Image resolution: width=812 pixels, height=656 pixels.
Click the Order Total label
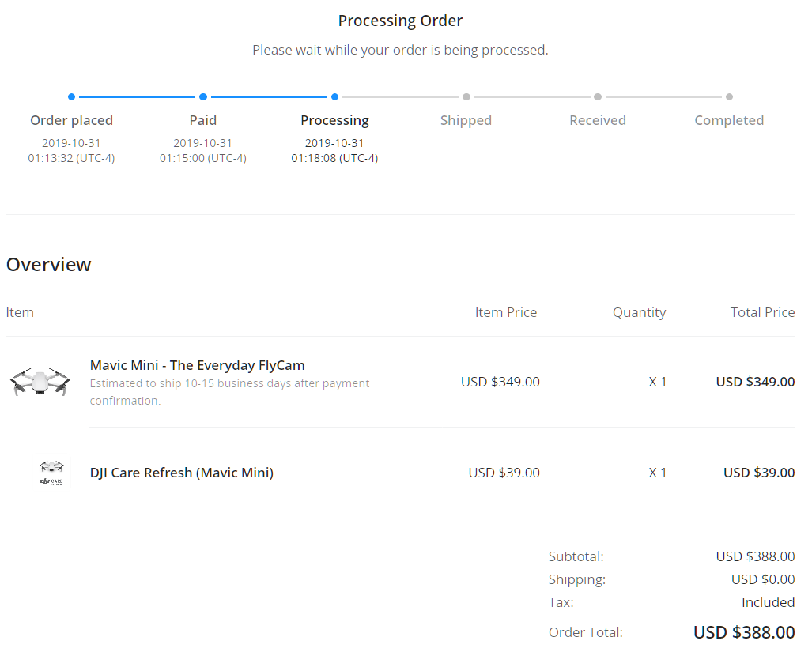click(586, 632)
